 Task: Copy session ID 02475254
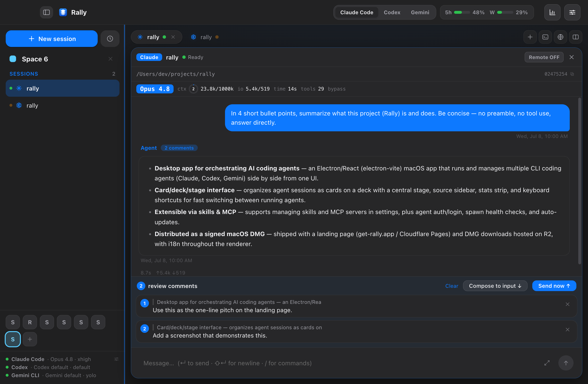click(x=572, y=74)
